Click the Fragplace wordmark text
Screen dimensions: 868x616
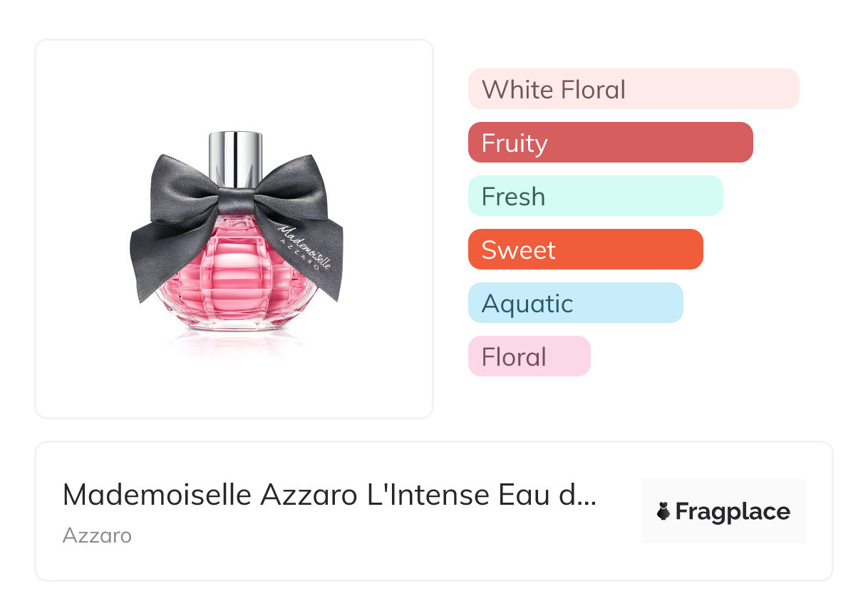(x=733, y=512)
